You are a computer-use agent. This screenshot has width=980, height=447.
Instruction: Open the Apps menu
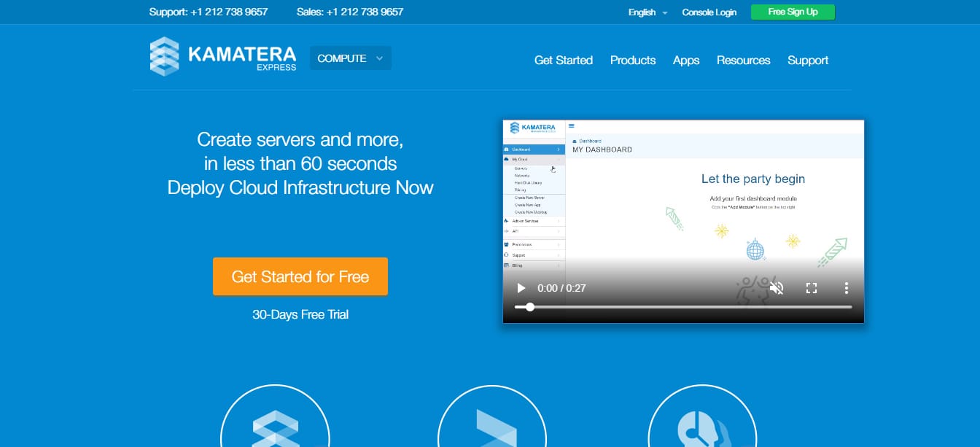point(686,61)
